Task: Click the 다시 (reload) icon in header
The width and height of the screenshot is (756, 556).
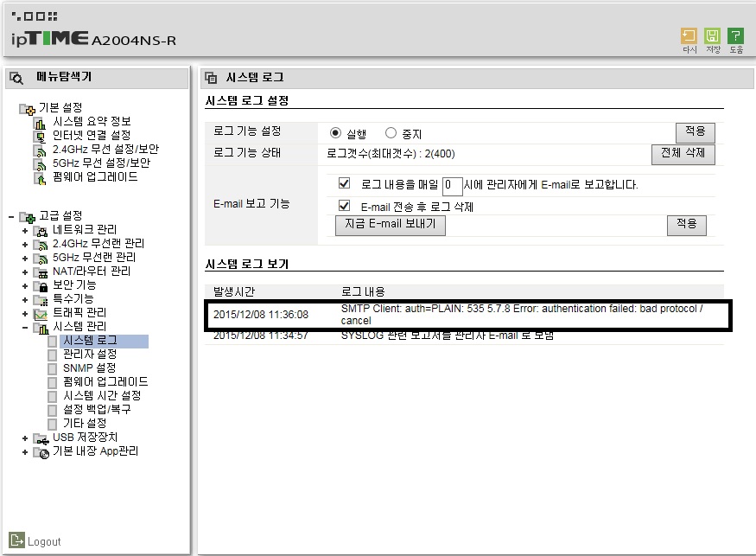Action: coord(689,36)
